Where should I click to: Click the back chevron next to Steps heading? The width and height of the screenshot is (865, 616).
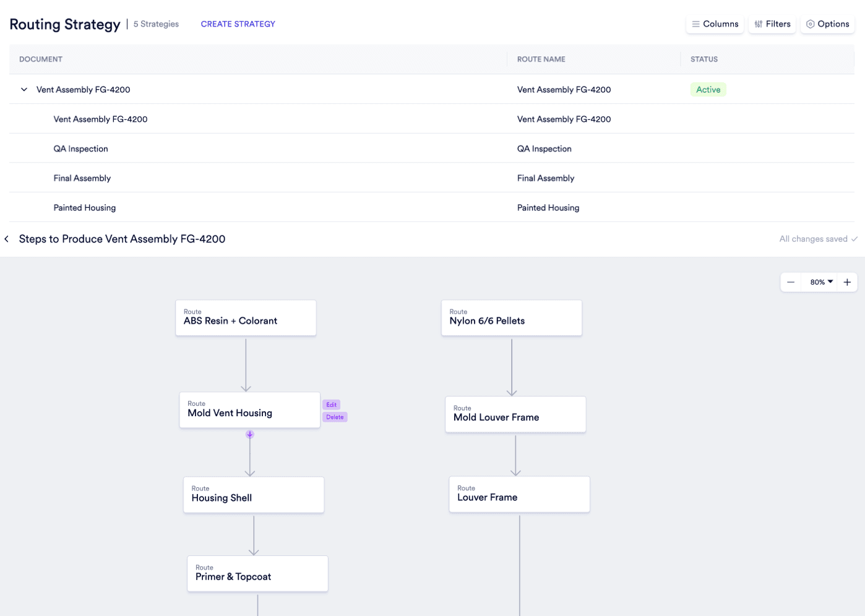tap(7, 239)
